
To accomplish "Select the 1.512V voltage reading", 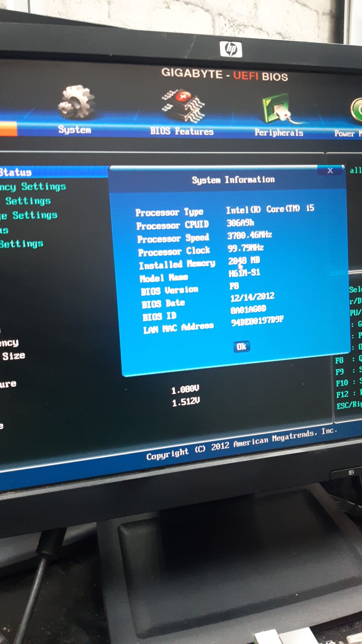I will (x=186, y=401).
